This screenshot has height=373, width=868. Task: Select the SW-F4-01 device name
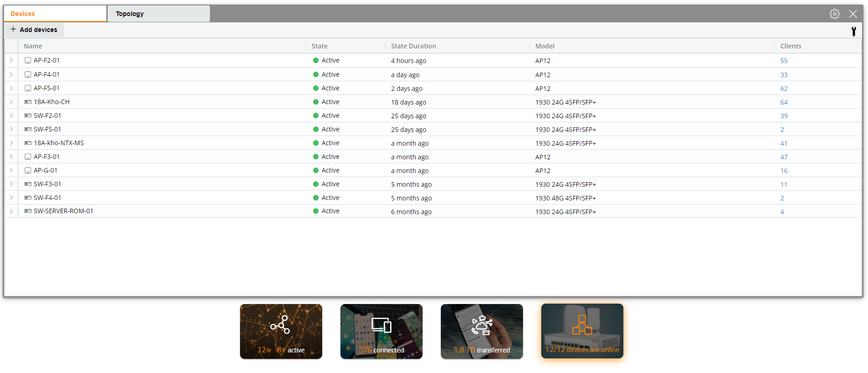click(47, 198)
